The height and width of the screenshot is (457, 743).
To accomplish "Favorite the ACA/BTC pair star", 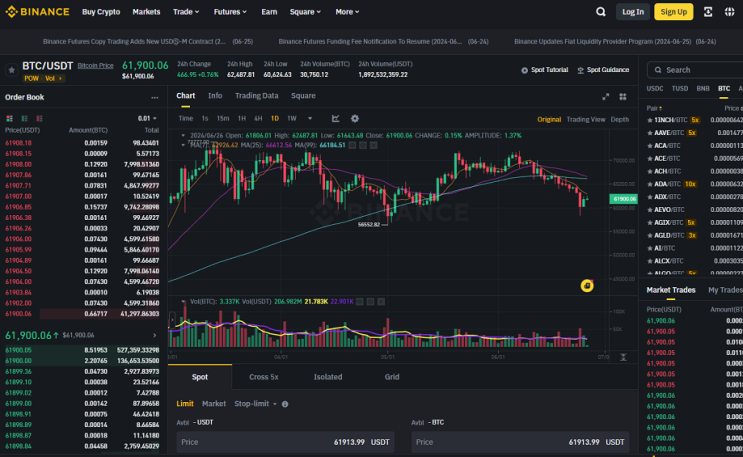I will pyautogui.click(x=650, y=146).
